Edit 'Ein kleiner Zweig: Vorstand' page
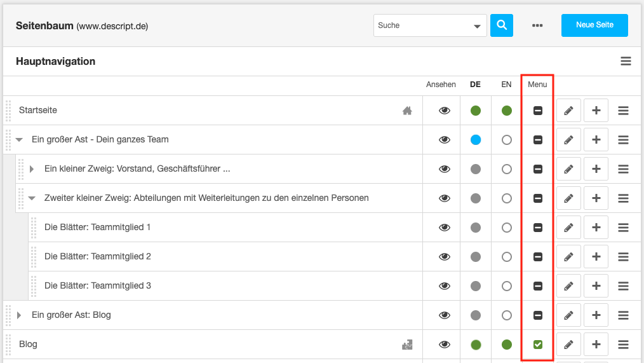The width and height of the screenshot is (644, 363). [568, 169]
